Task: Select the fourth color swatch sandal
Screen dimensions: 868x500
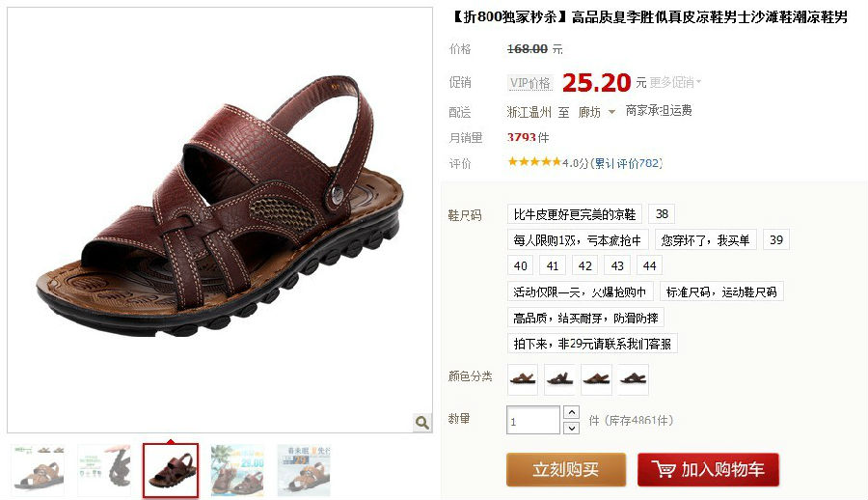Action: pos(634,379)
